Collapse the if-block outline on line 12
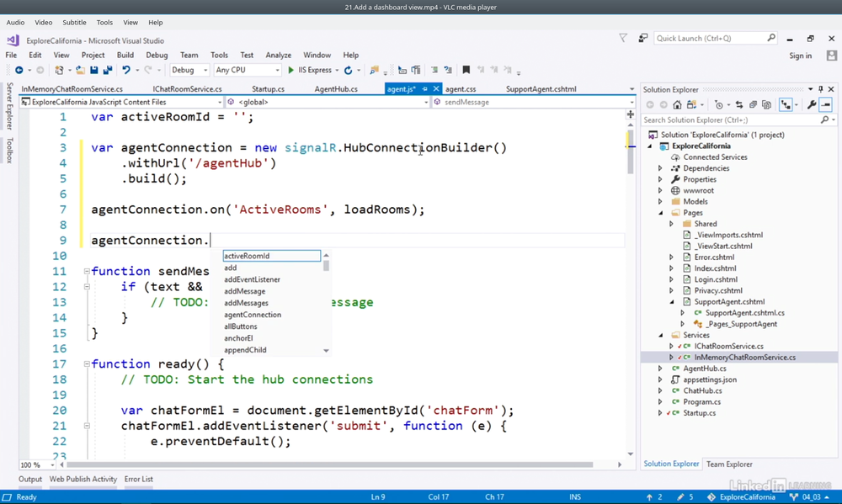Image resolution: width=842 pixels, height=504 pixels. [x=87, y=287]
